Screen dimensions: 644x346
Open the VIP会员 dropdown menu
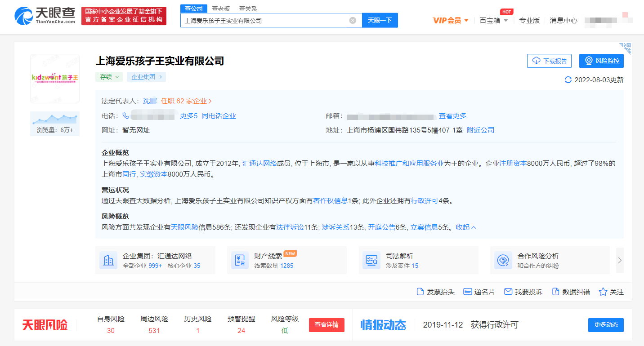[x=451, y=20]
